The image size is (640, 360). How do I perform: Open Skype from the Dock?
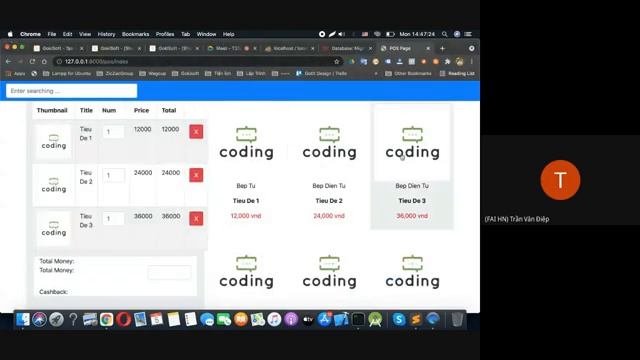click(x=399, y=319)
